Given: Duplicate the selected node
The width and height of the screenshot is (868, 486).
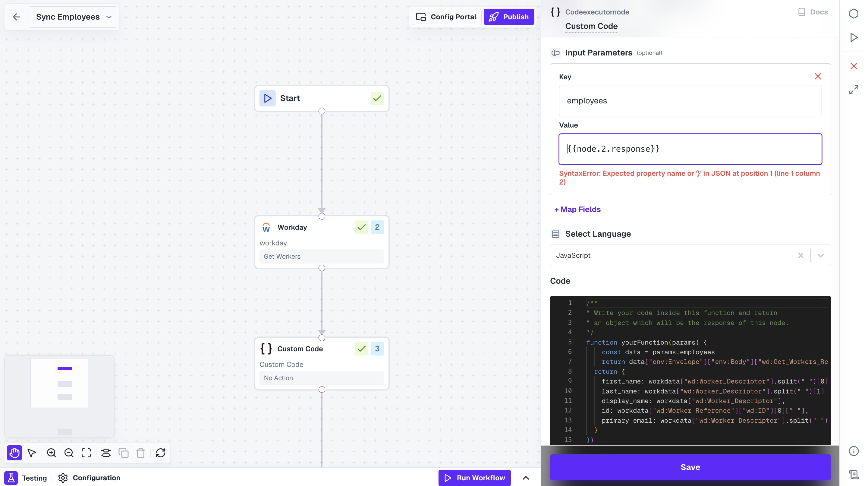Looking at the screenshot, I should pos(124,453).
